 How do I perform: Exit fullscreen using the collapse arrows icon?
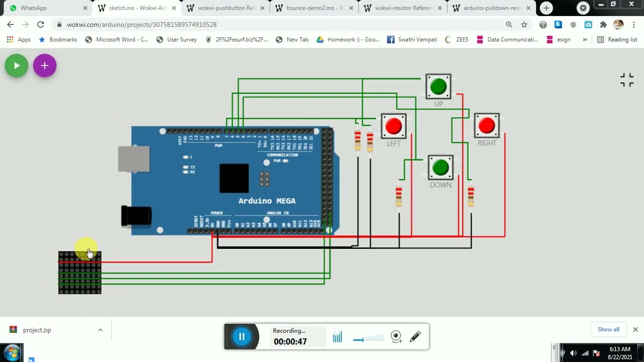pyautogui.click(x=627, y=80)
